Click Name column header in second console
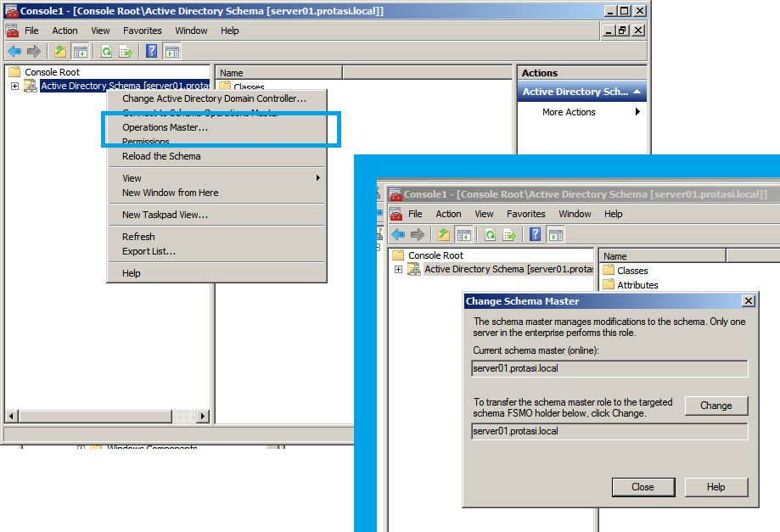 coord(662,256)
